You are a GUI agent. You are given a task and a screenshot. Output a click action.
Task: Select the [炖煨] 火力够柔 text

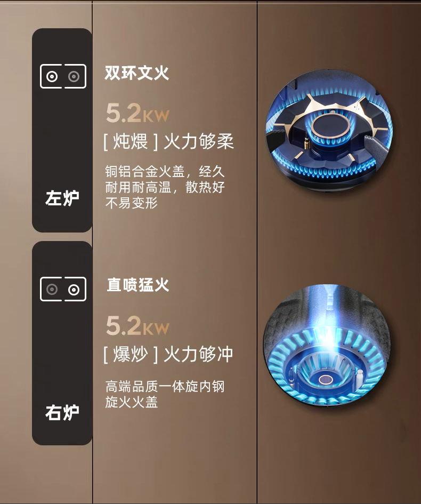[x=168, y=141]
